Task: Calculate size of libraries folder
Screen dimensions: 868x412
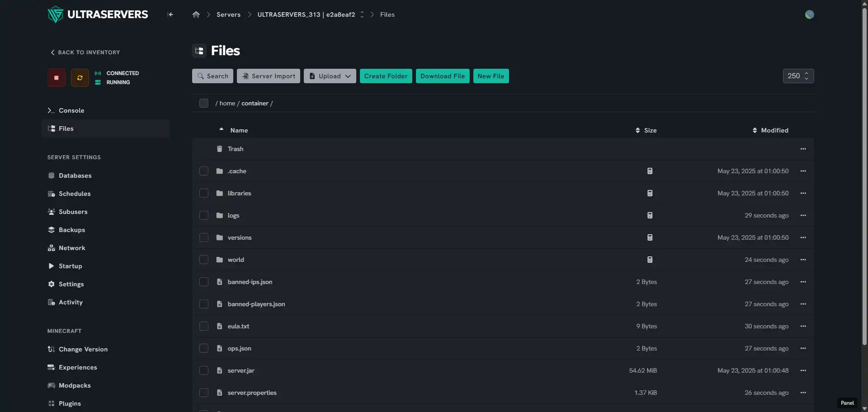Action: [650, 193]
